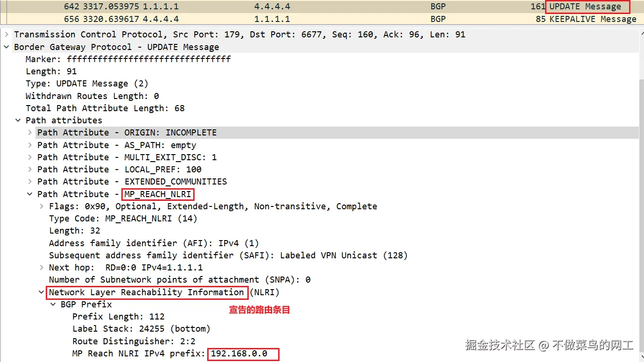Click BGP protocol cell of packet 656
This screenshot has height=362, width=644.
(x=438, y=19)
